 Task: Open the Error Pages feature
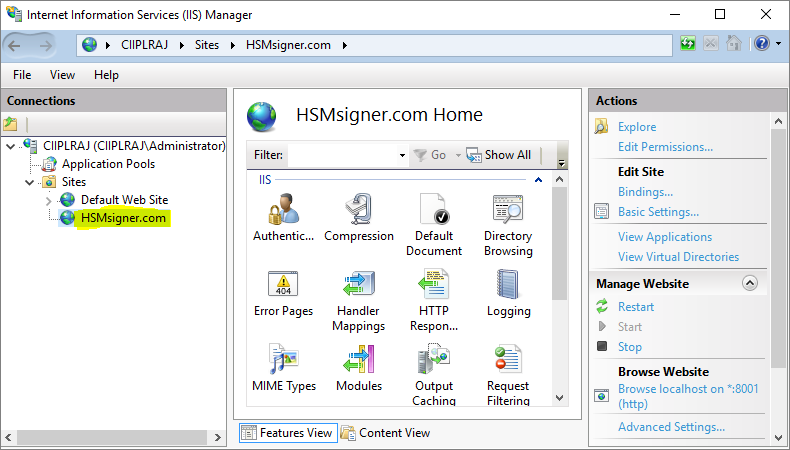[x=283, y=284]
